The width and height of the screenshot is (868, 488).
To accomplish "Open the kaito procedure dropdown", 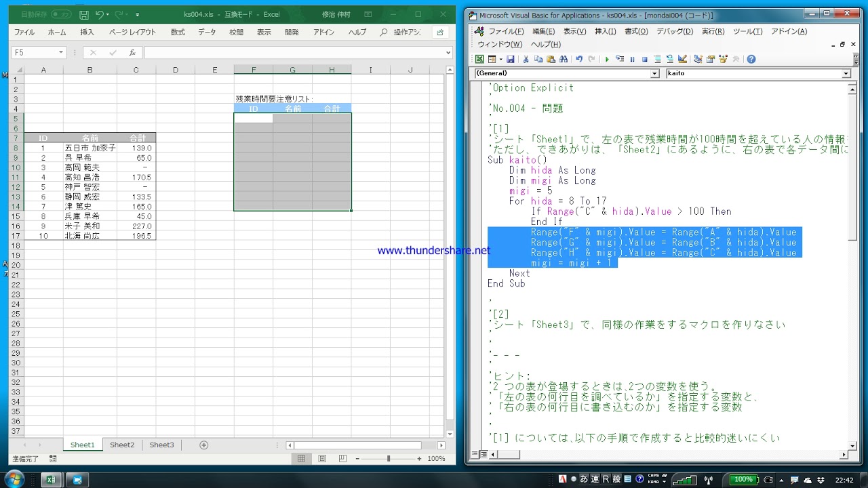I will pyautogui.click(x=846, y=73).
